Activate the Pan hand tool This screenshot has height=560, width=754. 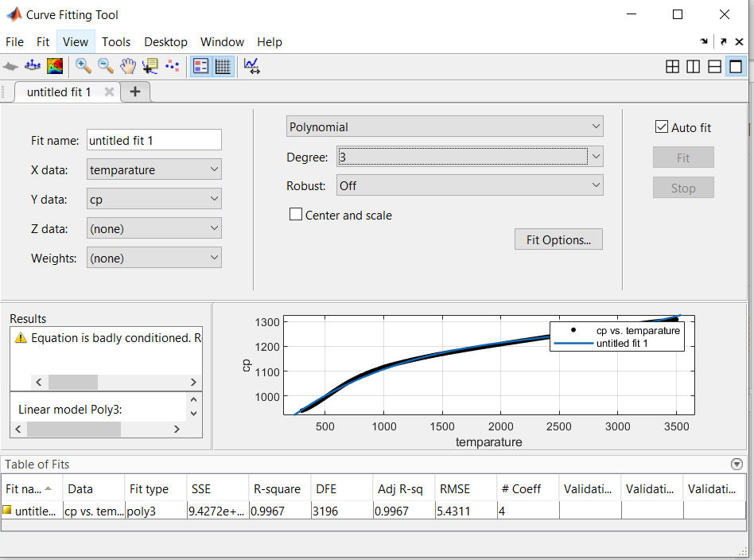coord(128,66)
